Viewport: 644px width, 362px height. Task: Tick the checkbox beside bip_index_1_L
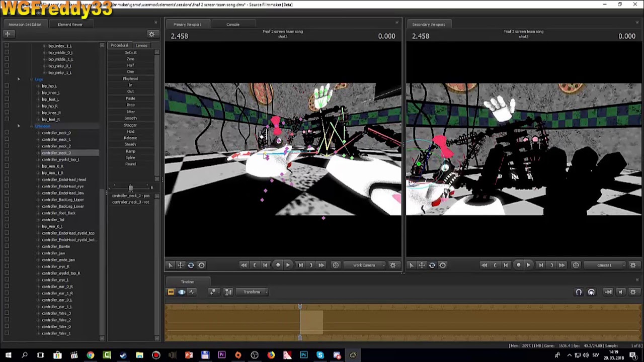[x=7, y=46]
